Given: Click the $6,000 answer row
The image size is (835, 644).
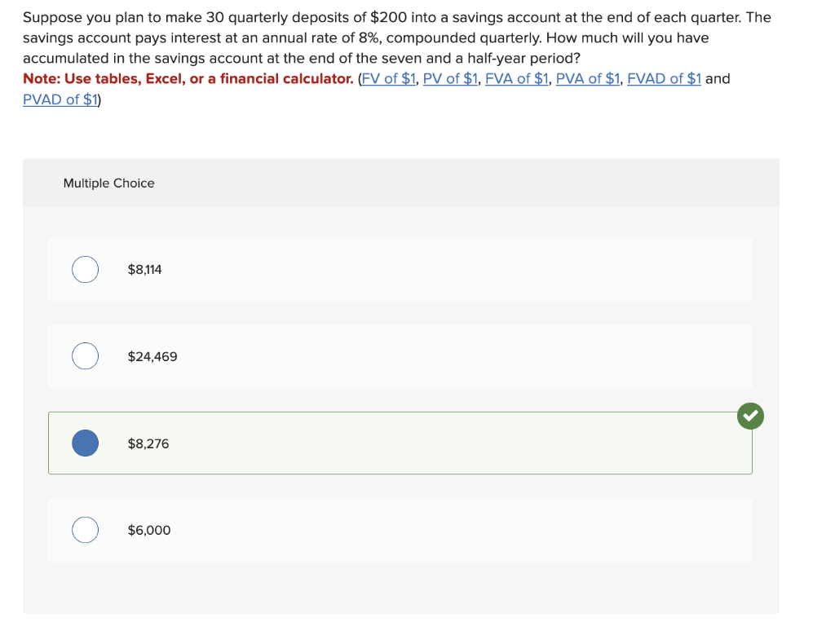Looking at the screenshot, I should pyautogui.click(x=400, y=530).
